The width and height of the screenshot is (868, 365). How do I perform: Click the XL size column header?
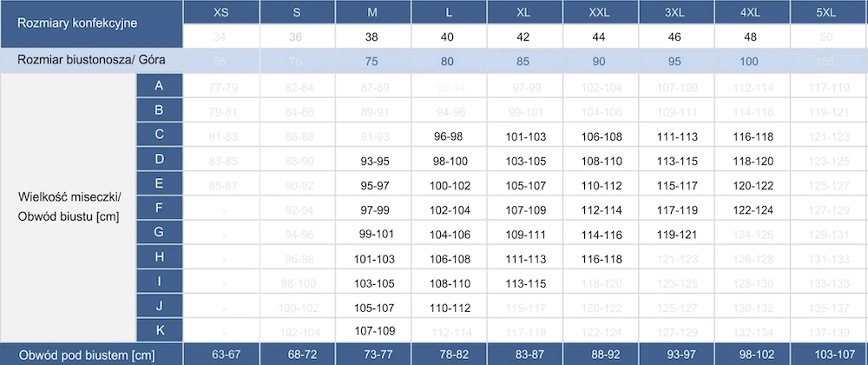(525, 12)
